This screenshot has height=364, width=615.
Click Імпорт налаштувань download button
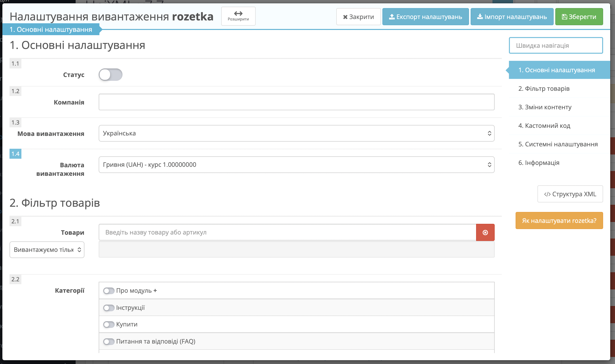[512, 17]
